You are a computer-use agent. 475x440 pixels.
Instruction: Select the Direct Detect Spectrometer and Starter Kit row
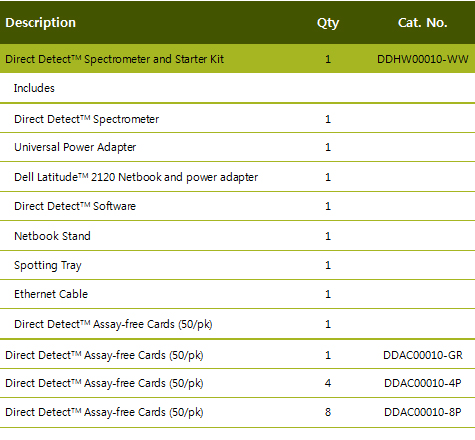point(237,59)
